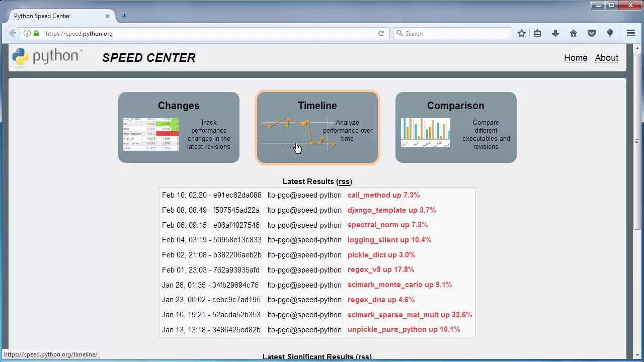644x362 pixels.
Task: Open Latest Significant Results rss link
Action: [x=363, y=357]
